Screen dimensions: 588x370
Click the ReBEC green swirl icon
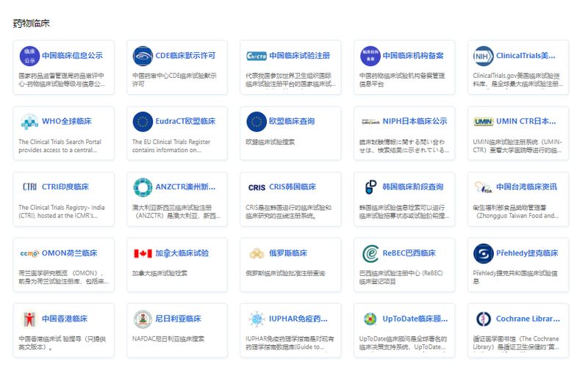(x=370, y=253)
